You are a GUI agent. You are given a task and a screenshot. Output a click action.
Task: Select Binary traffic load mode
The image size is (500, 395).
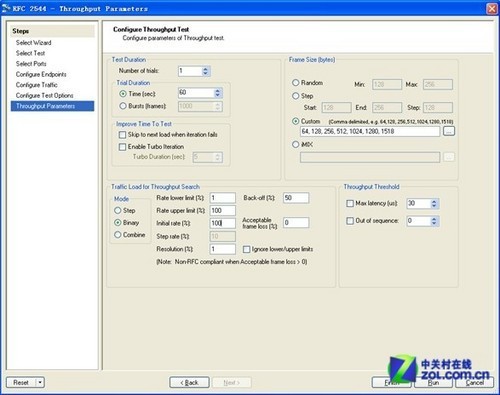[x=117, y=223]
